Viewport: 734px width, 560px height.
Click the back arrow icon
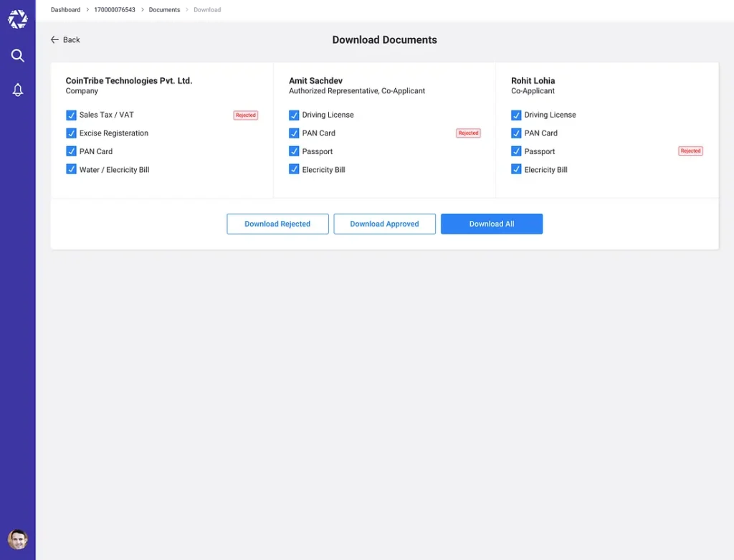click(54, 40)
